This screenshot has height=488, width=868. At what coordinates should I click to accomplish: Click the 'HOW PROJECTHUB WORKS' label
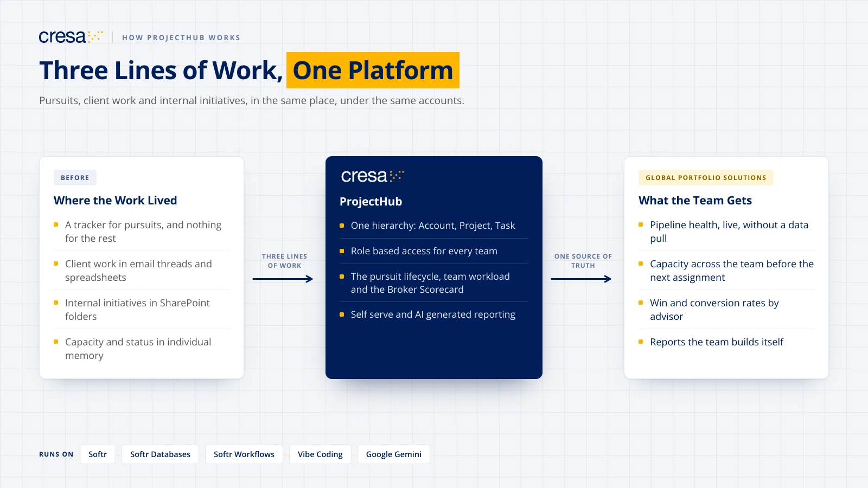click(181, 37)
